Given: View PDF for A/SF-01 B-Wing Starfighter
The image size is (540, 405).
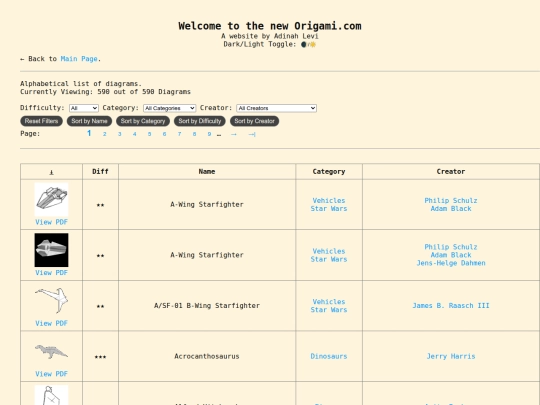Looking at the screenshot, I should pyautogui.click(x=51, y=323).
